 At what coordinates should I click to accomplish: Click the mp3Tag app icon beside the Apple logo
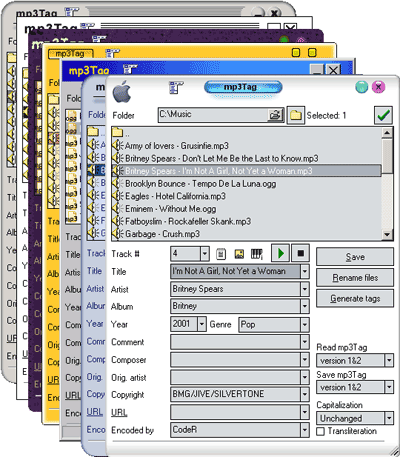(x=176, y=87)
